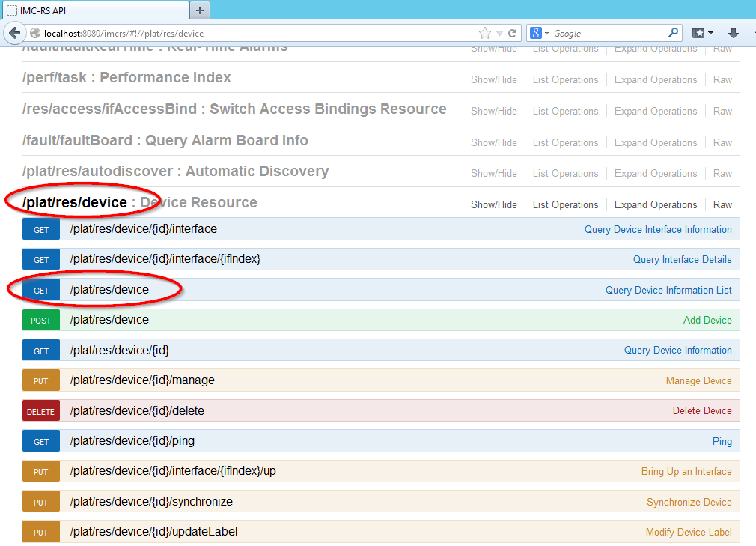The height and width of the screenshot is (546, 756).
Task: Open the Raw link for Device Resource
Action: click(x=722, y=204)
